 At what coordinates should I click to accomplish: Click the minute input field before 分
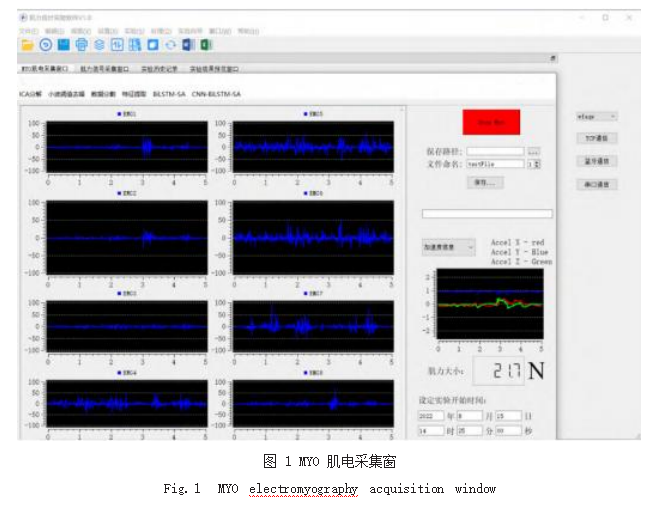(469, 431)
